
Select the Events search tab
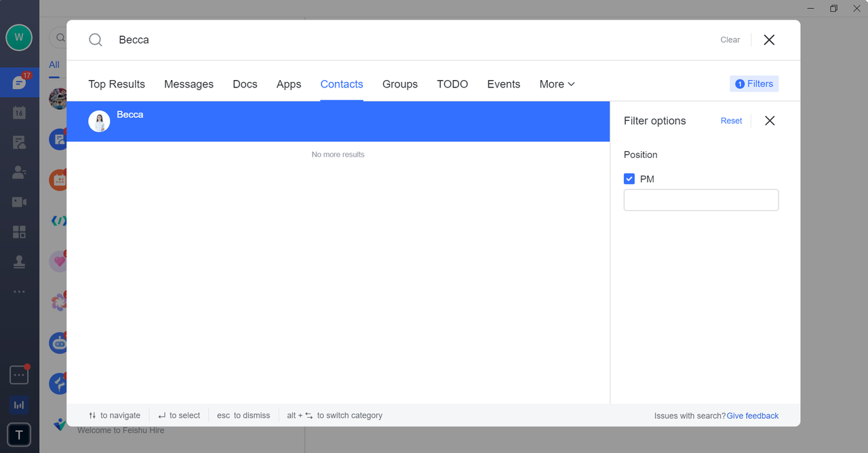click(503, 84)
